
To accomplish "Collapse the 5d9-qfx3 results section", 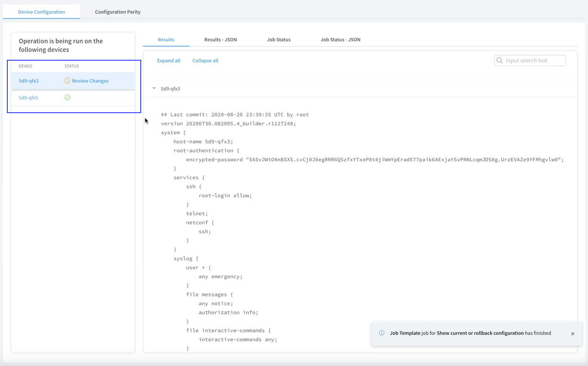I will (154, 89).
